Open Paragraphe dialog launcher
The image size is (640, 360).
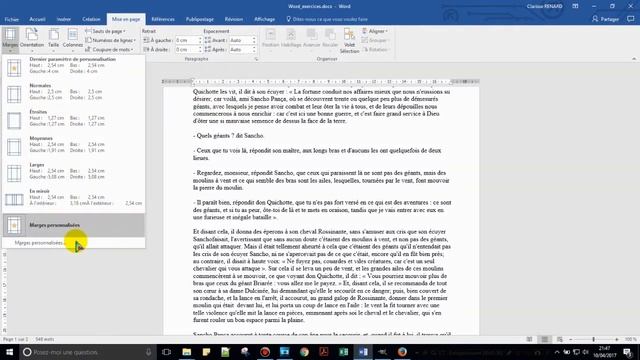click(x=256, y=59)
